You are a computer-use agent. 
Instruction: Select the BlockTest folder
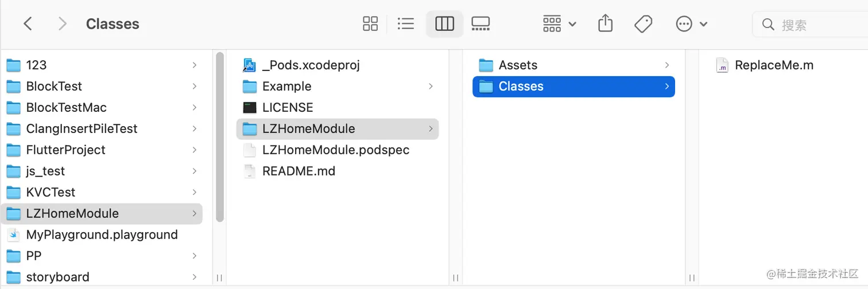102,86
